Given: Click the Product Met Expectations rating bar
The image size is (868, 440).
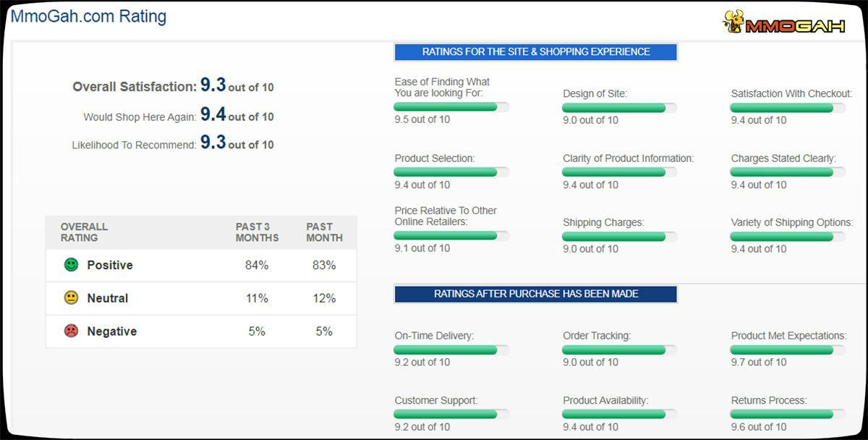Looking at the screenshot, I should pyautogui.click(x=787, y=350).
